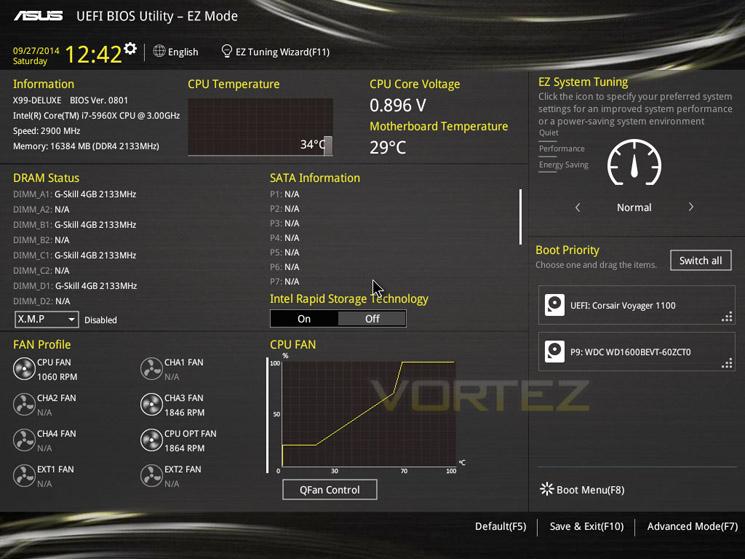Screen dimensions: 745x559
Task: Click the WDC WD1600BEVT disk icon
Action: 554,351
